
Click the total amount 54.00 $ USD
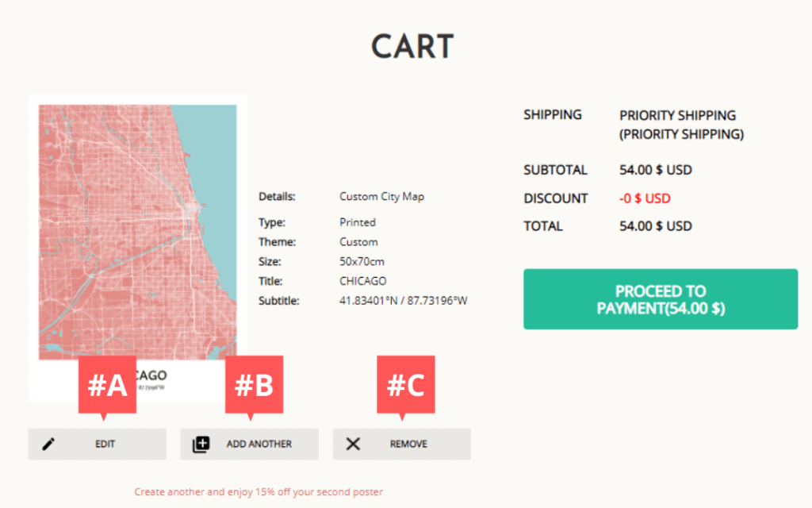point(655,226)
